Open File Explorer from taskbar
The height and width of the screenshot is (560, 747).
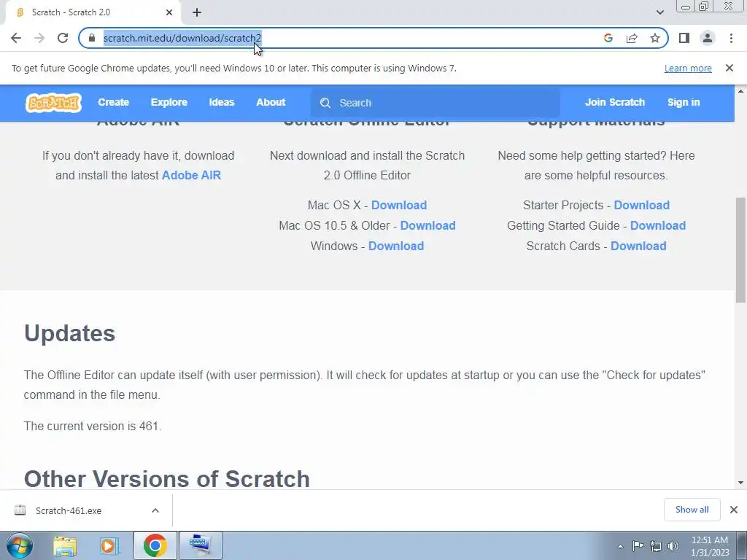(65, 545)
